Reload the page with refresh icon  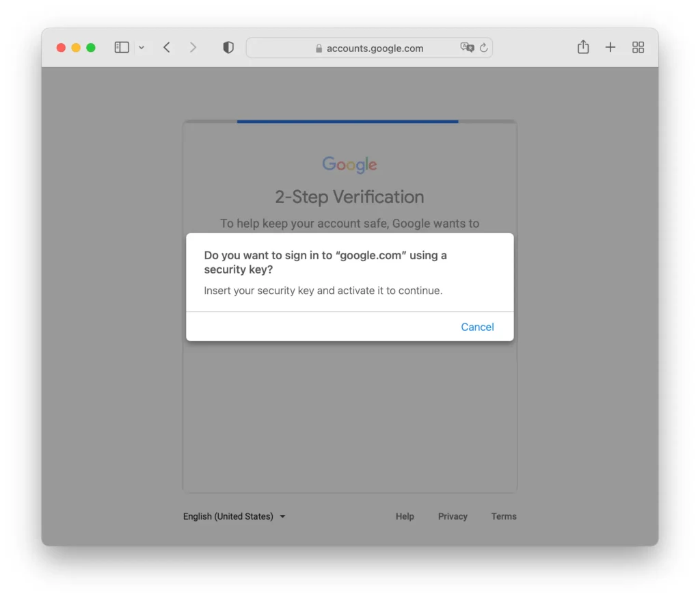tap(483, 48)
